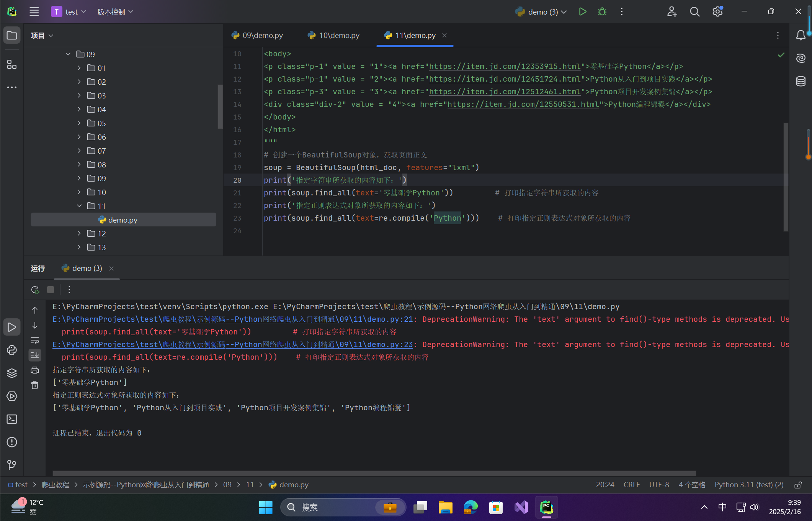Toggle read-only lock in status bar

click(798, 485)
